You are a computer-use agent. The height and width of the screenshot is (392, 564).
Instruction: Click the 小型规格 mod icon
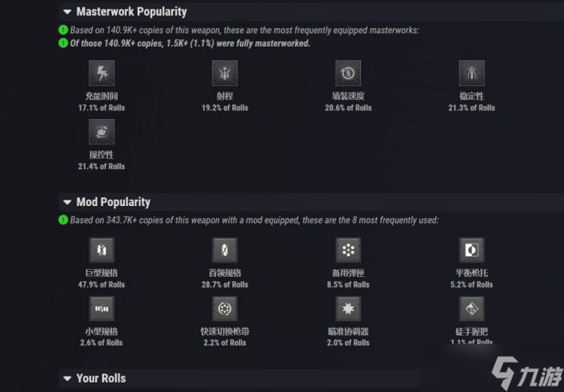(x=102, y=308)
